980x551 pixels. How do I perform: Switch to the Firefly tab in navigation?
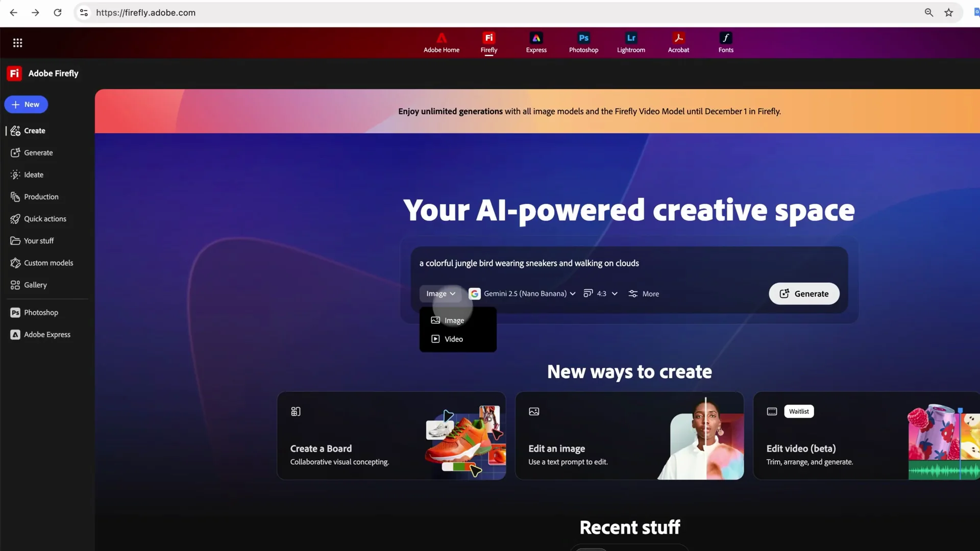click(488, 43)
